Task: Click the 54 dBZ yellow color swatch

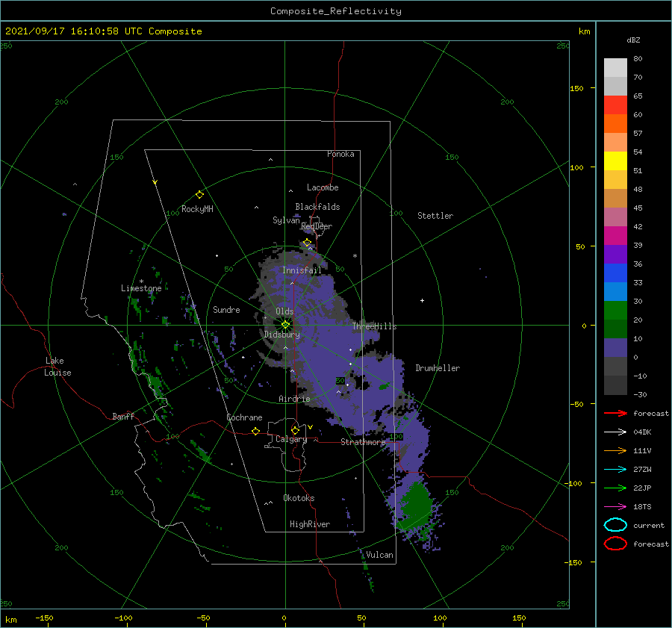Action: (615, 161)
